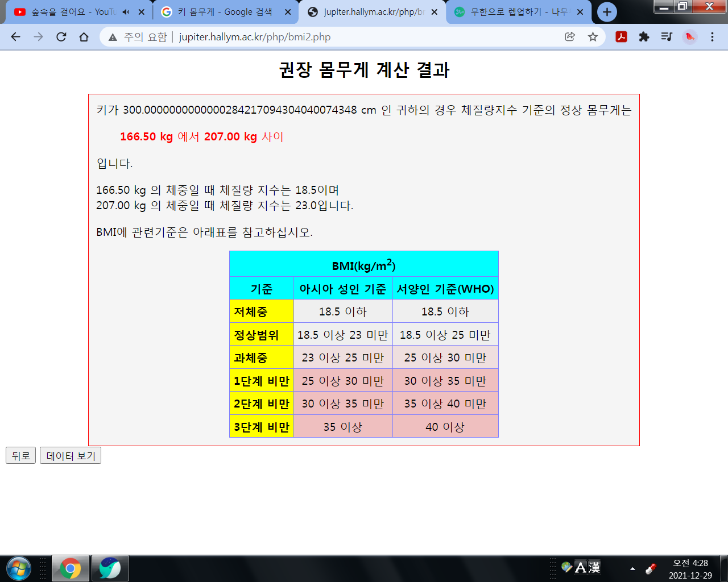The width and height of the screenshot is (728, 582).
Task: Close the YouTube tab
Action: (142, 12)
